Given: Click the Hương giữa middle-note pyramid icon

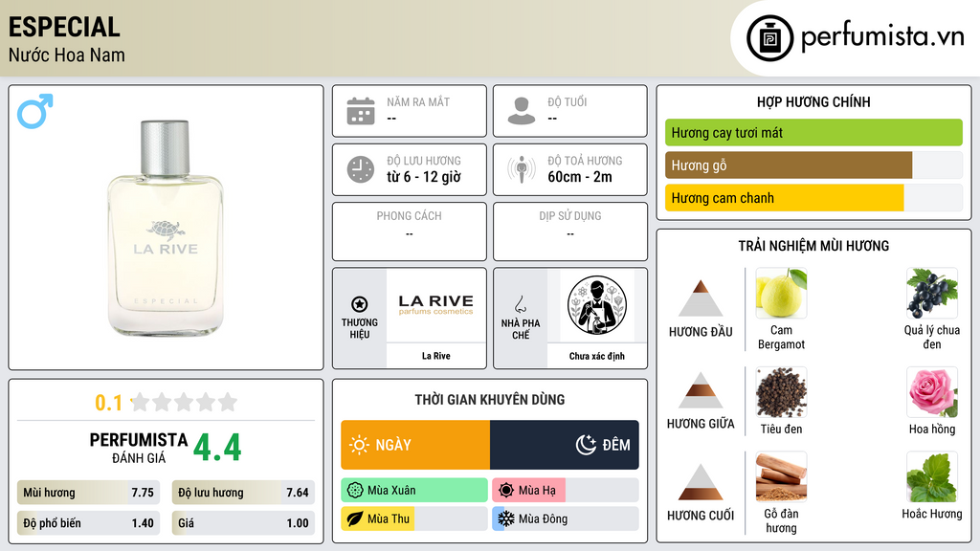Looking at the screenshot, I should coord(701,390).
